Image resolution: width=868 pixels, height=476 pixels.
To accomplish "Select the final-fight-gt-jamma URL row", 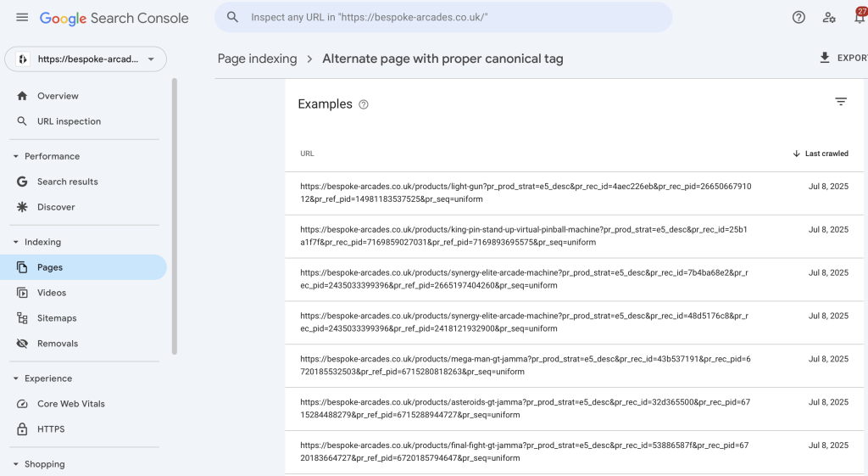I will pos(574,451).
